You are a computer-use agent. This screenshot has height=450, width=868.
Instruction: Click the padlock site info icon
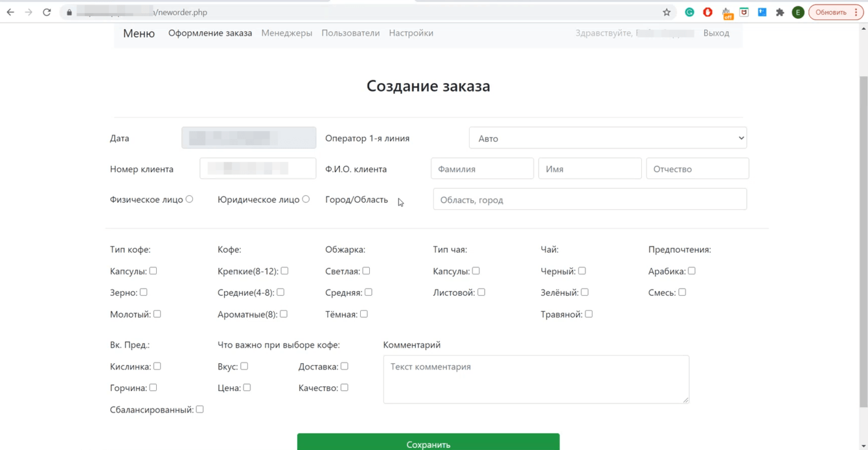(x=69, y=12)
